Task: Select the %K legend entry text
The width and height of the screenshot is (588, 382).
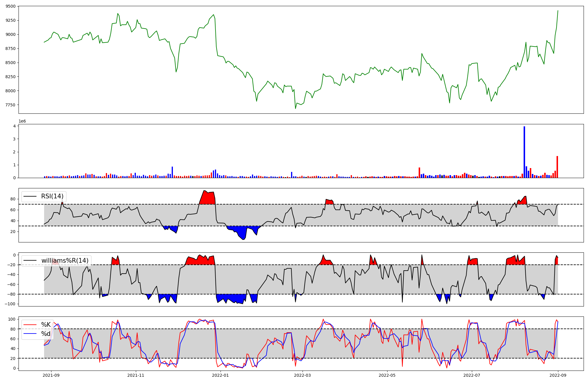Action: tap(46, 325)
